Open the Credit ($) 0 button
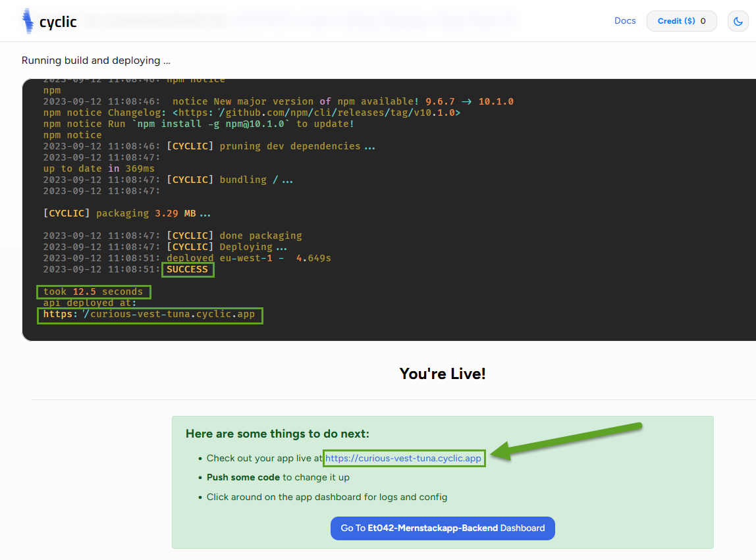756x560 pixels. 682,20
